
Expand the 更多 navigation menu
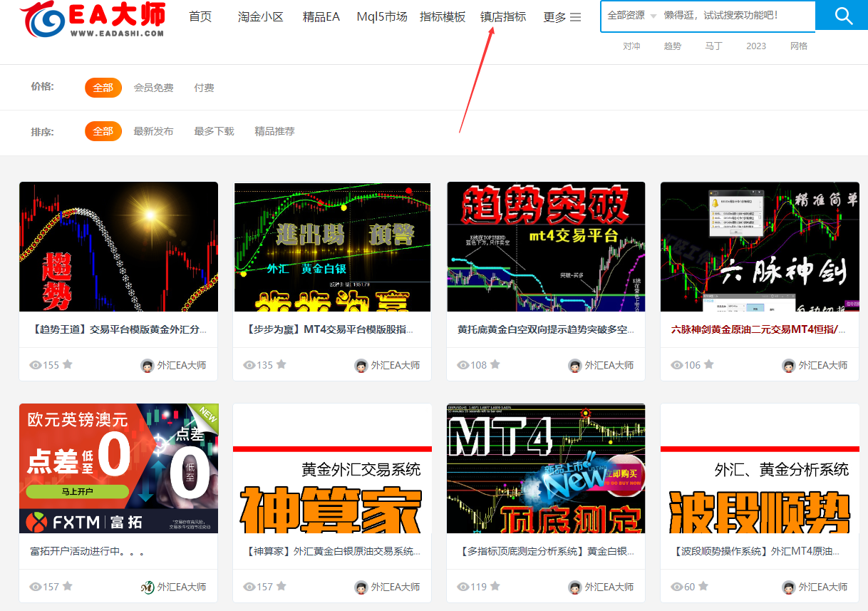(x=562, y=17)
